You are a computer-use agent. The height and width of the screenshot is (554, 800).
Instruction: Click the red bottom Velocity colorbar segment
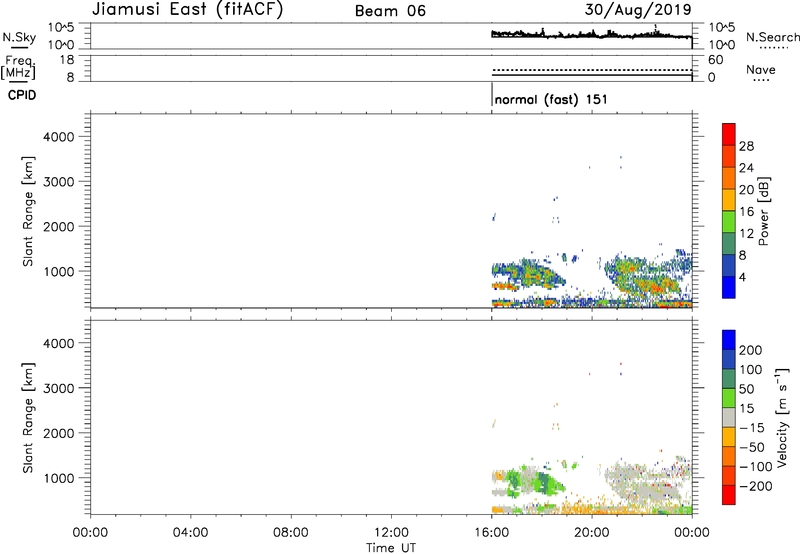[x=729, y=495]
